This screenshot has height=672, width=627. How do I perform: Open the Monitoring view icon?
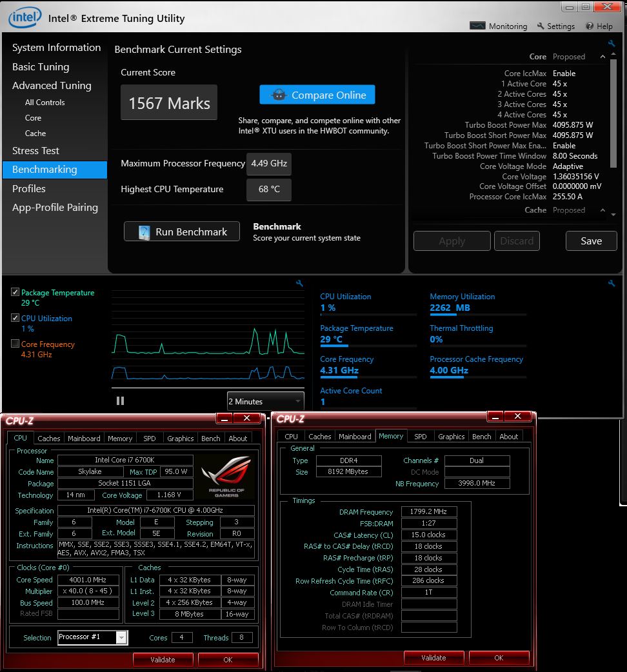(477, 26)
